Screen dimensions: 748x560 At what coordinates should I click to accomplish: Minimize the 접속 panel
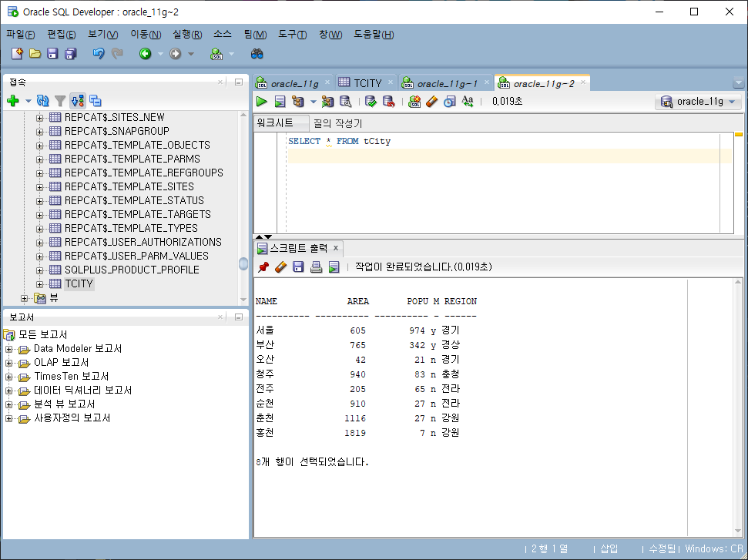[239, 82]
